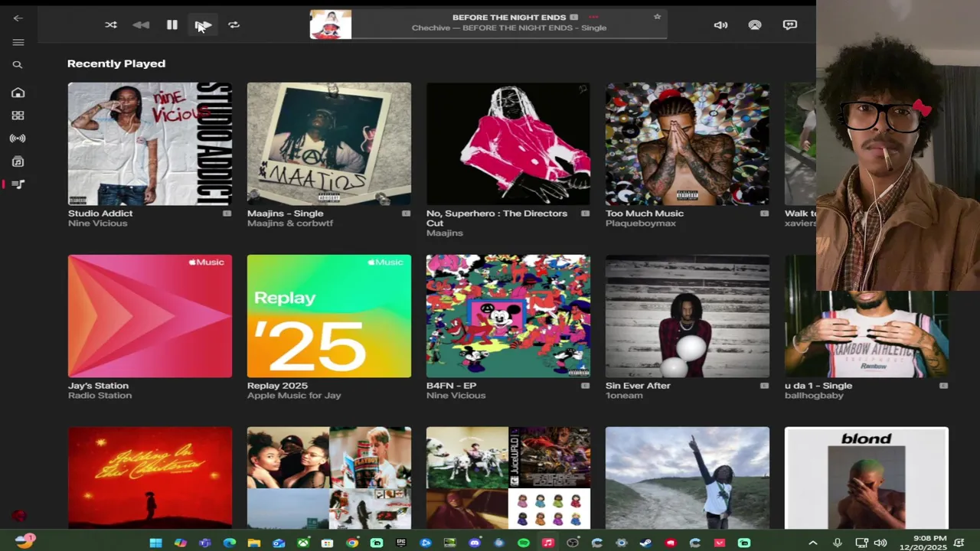Open Google Chrome from the taskbar
The height and width of the screenshot is (551, 980).
point(351,543)
